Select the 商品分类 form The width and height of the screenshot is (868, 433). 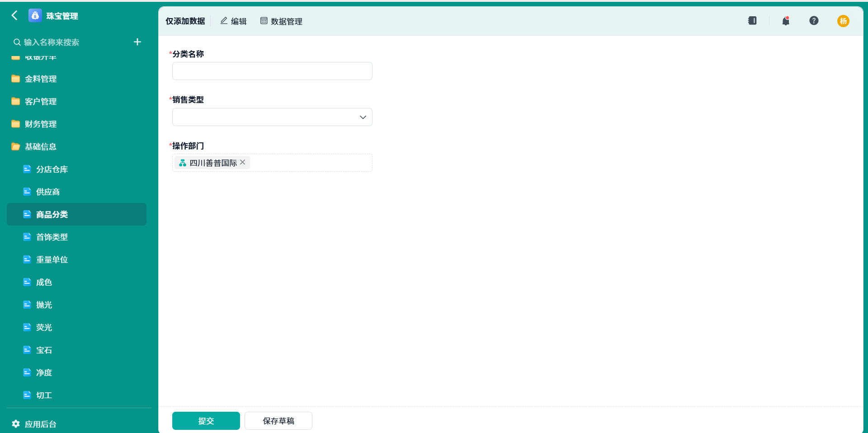coord(77,214)
